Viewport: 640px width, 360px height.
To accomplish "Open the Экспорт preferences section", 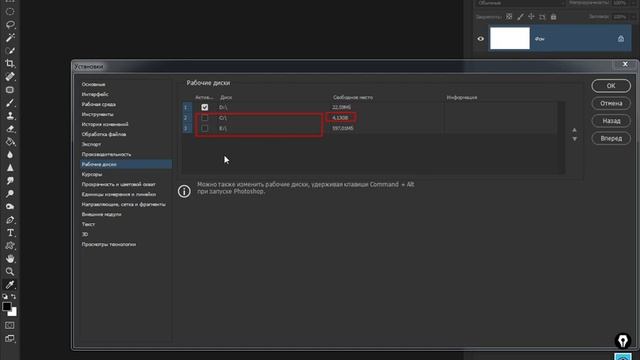I will pos(91,144).
